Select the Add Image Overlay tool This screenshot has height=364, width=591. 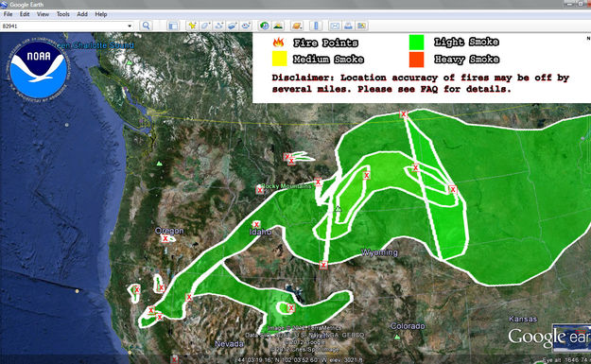point(233,26)
